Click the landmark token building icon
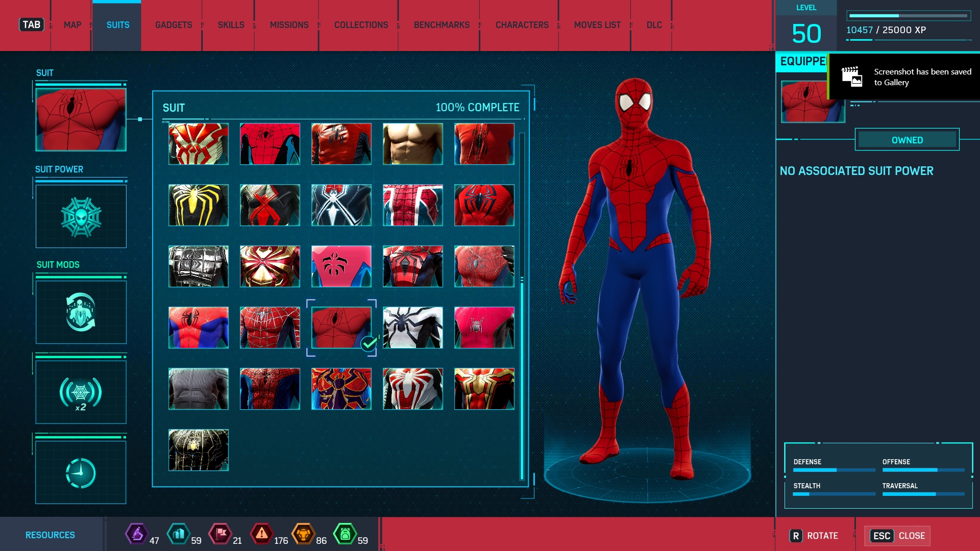 tap(179, 534)
